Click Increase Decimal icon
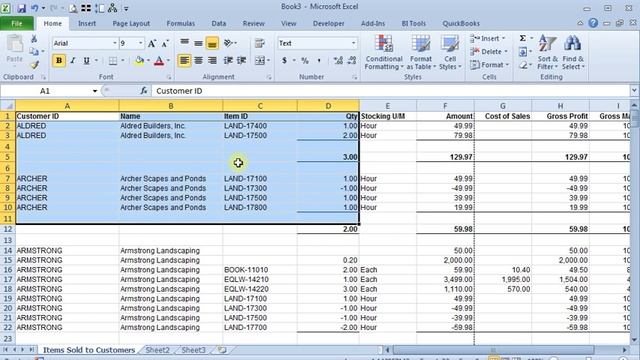Image resolution: width=640 pixels, height=360 pixels. [338, 61]
